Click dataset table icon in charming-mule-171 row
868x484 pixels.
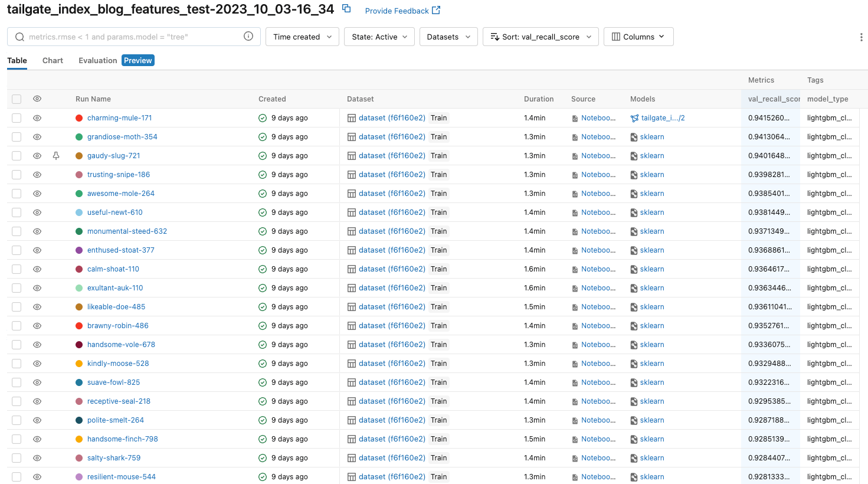352,118
